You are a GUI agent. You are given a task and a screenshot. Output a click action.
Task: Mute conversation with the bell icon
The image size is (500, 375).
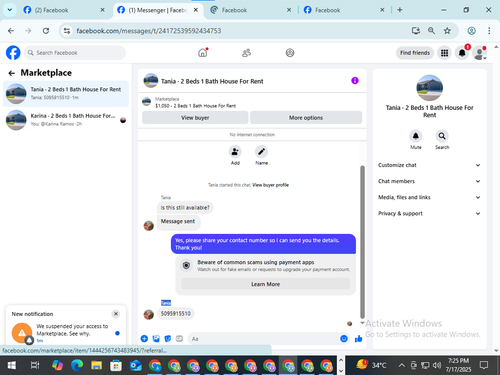pos(416,136)
